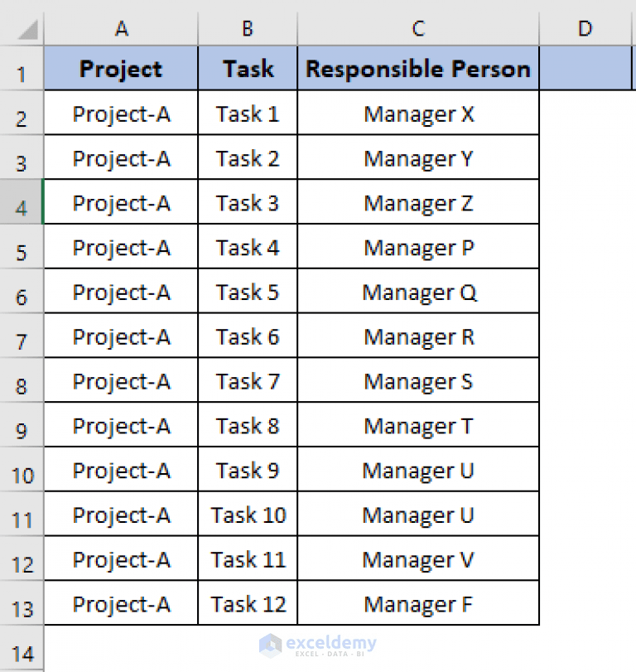Select the Manager F cell
Image resolution: width=636 pixels, height=672 pixels.
pos(417,603)
